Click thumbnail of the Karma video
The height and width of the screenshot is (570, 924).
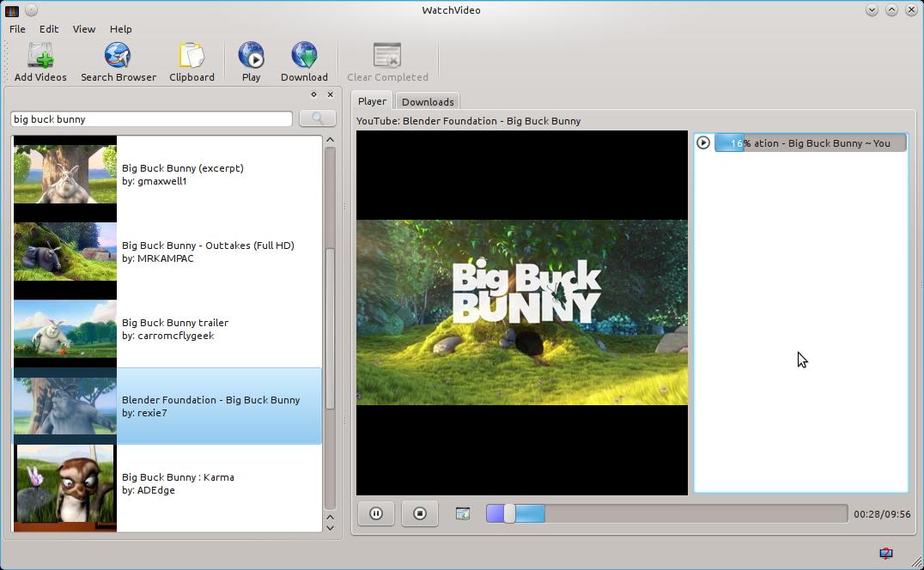64,484
